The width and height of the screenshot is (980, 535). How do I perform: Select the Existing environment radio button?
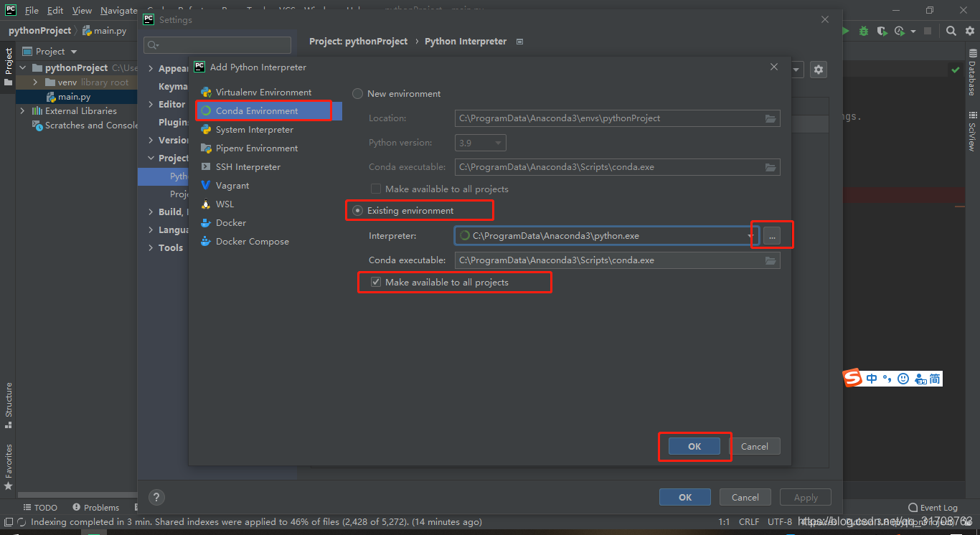[358, 211]
